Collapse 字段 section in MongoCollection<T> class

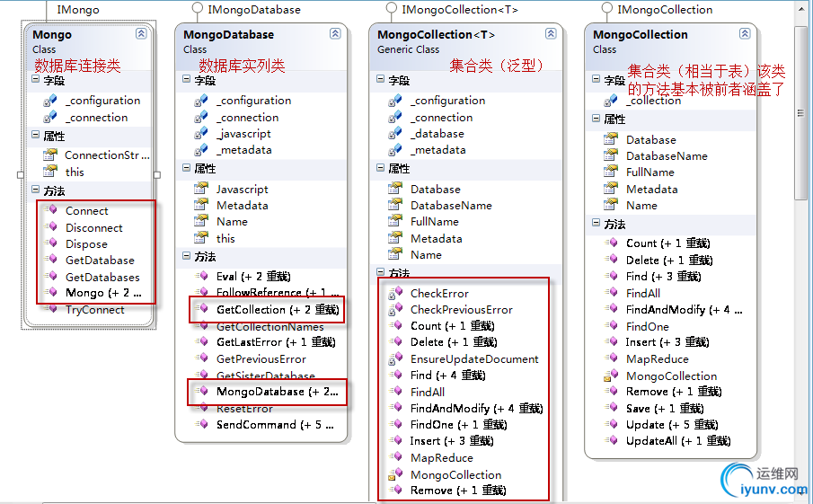click(x=381, y=79)
